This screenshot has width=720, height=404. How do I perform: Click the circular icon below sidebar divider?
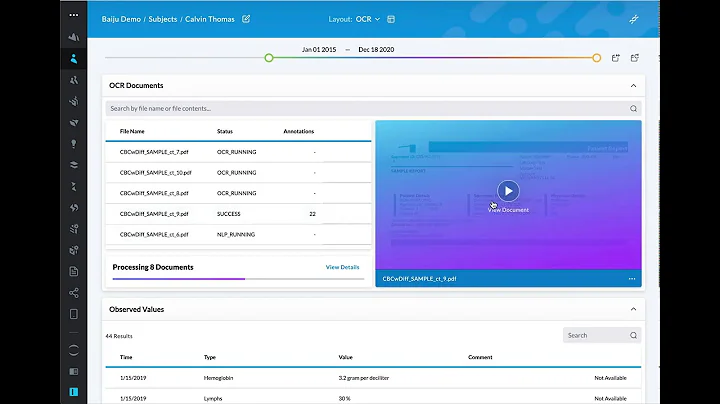click(x=73, y=350)
